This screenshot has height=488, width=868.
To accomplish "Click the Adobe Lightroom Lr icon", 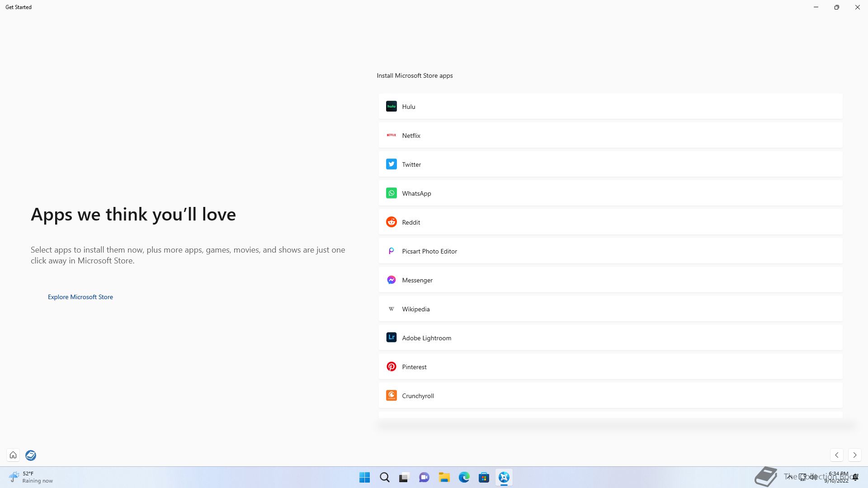I will coord(391,338).
